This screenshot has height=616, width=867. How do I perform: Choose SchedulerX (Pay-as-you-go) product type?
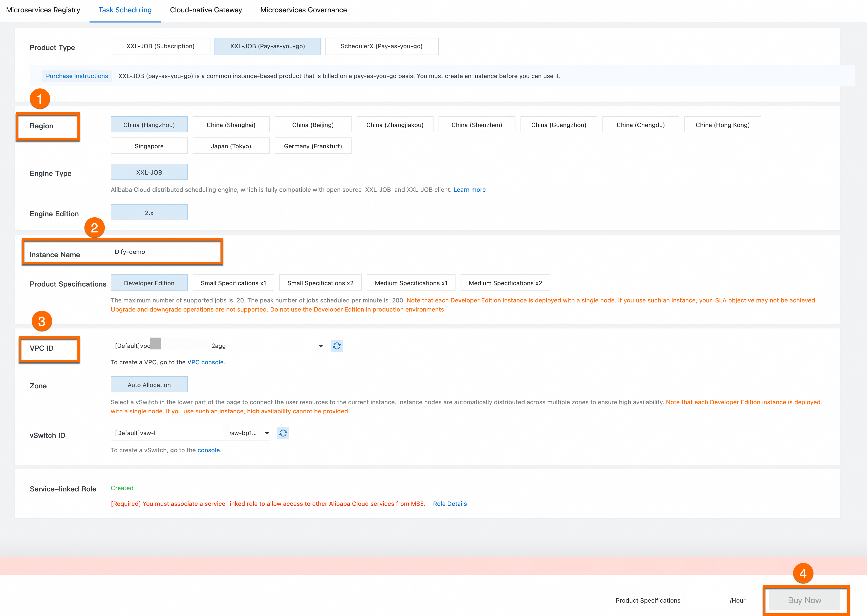click(x=381, y=46)
